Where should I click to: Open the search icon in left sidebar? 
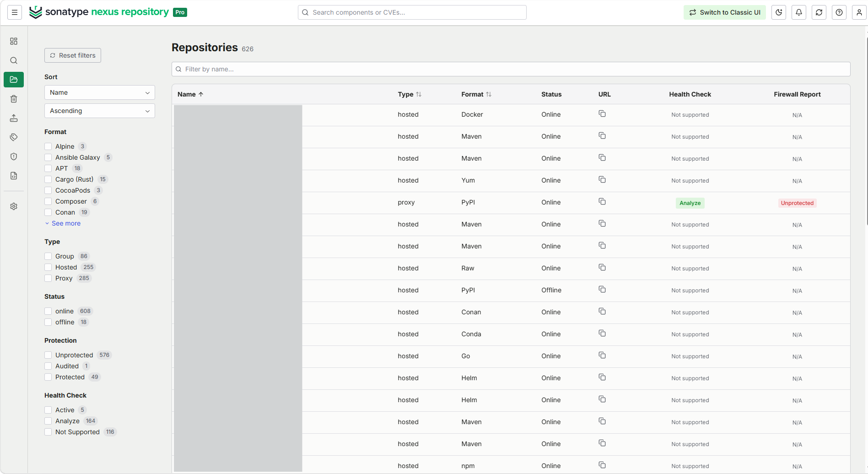click(x=14, y=60)
